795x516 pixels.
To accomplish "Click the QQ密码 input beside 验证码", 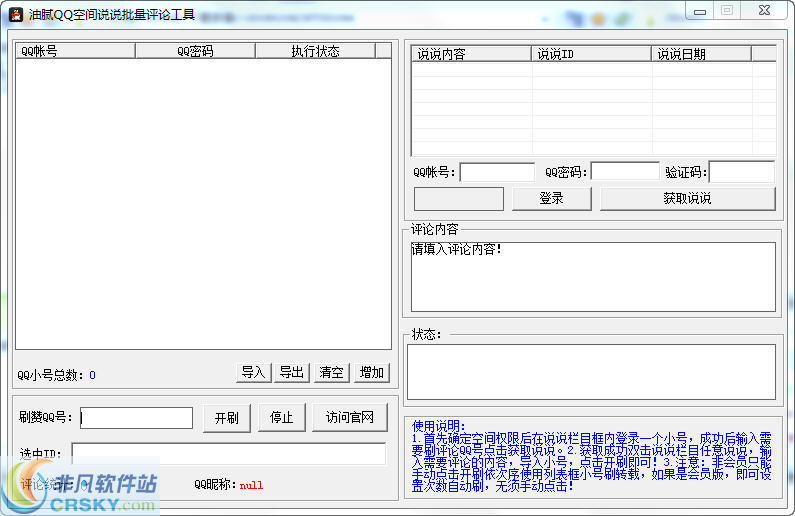I will pos(624,172).
